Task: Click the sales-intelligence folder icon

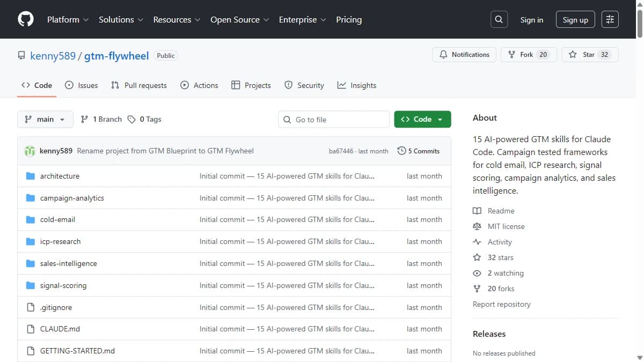Action: [x=31, y=264]
